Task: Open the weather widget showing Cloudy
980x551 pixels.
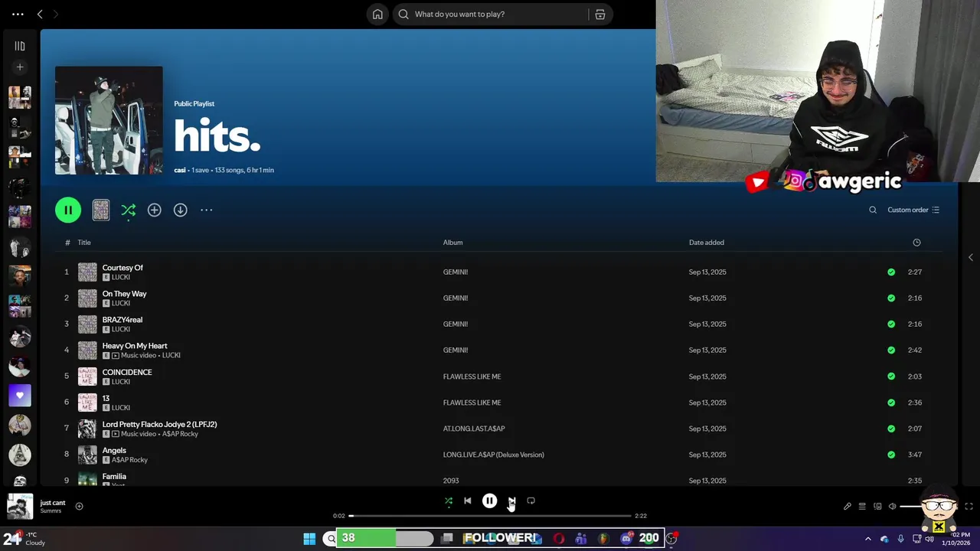Action: pyautogui.click(x=24, y=539)
